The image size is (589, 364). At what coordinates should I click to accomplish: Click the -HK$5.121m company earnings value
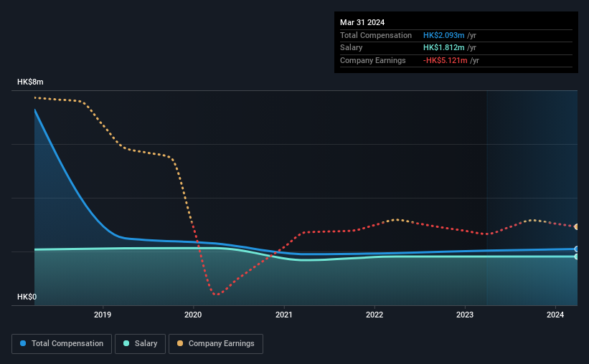point(445,60)
